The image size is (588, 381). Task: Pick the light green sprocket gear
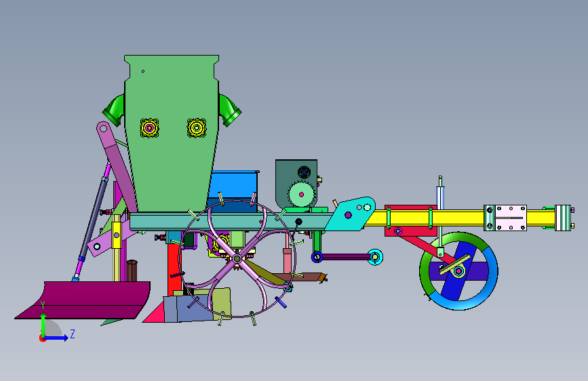tap(301, 195)
